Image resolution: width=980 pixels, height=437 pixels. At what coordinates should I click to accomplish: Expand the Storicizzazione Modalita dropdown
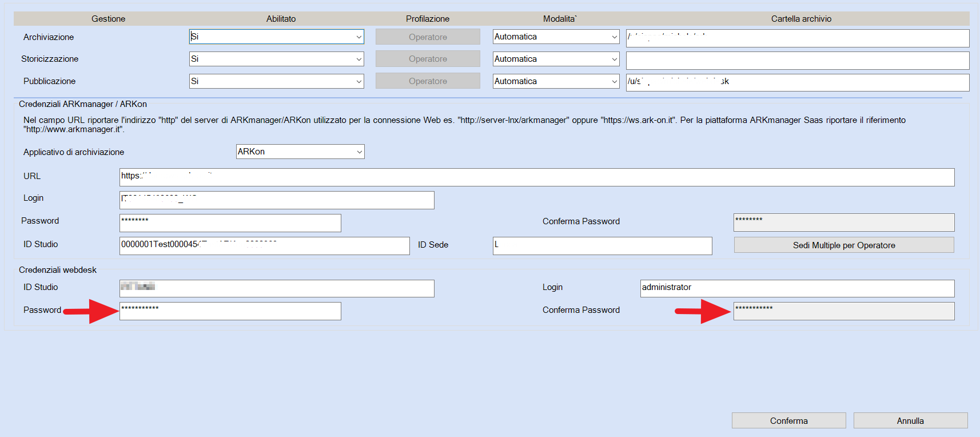pos(556,59)
